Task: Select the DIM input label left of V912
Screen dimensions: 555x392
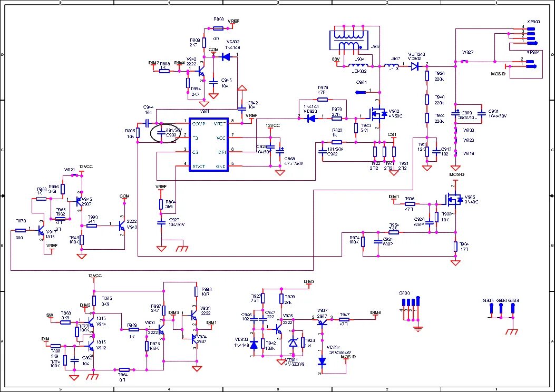Action: coord(45,339)
